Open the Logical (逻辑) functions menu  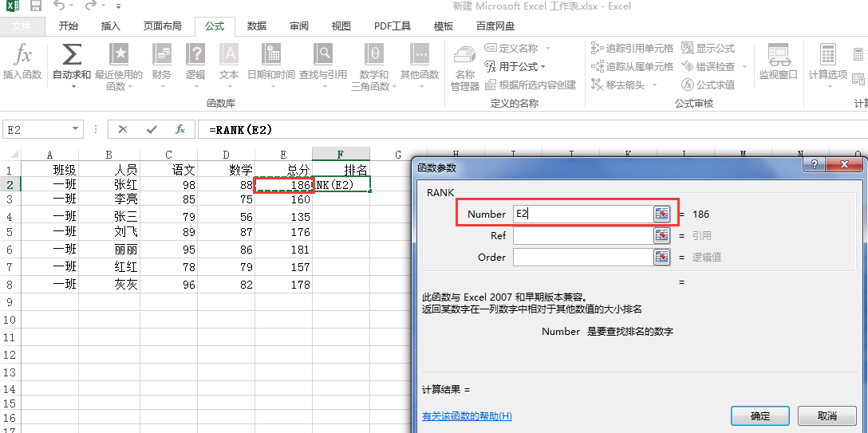tap(195, 66)
